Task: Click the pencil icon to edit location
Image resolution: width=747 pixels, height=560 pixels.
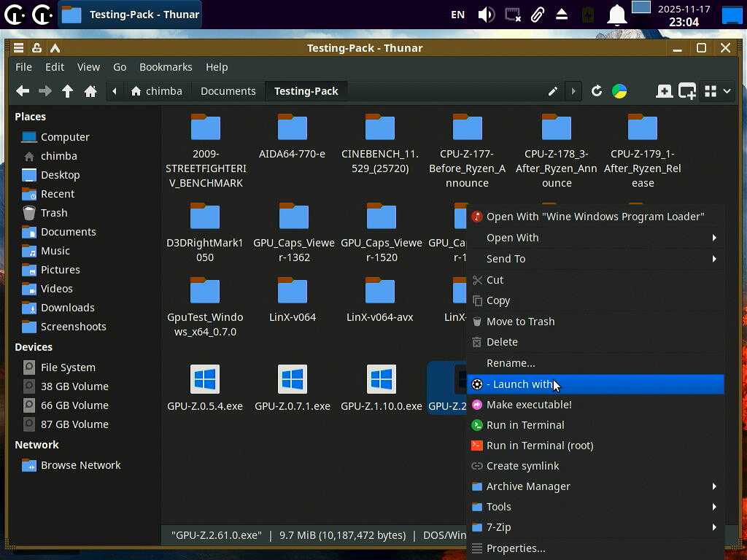Action: point(553,91)
